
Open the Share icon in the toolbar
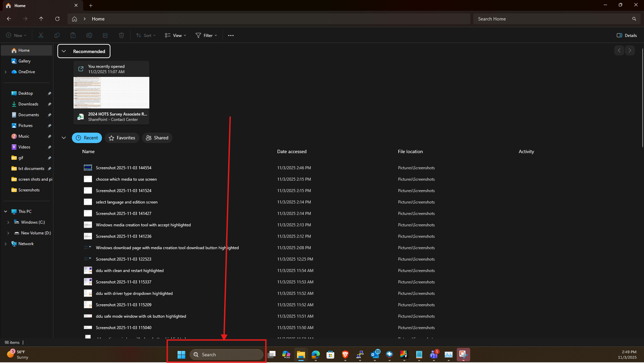pyautogui.click(x=105, y=35)
